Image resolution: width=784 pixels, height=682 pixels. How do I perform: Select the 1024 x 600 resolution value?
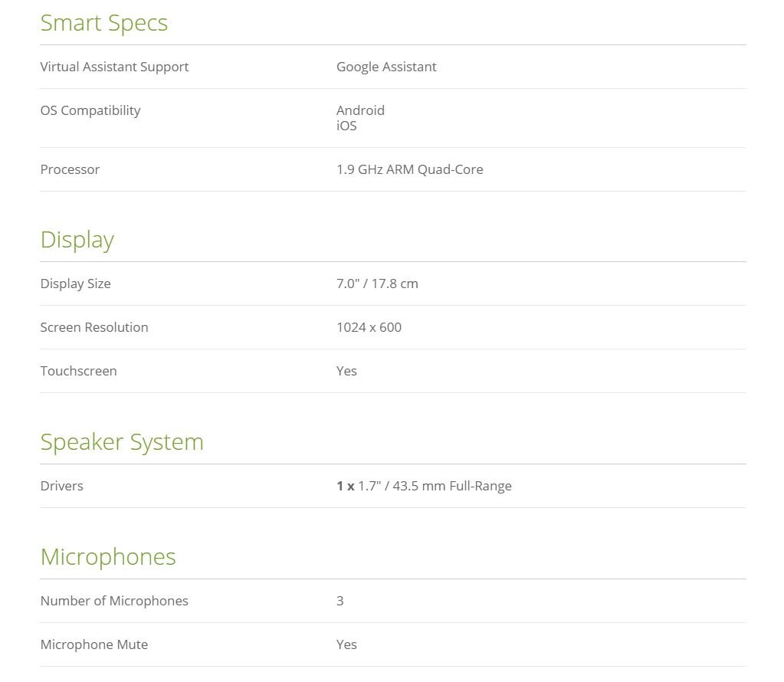coord(369,327)
